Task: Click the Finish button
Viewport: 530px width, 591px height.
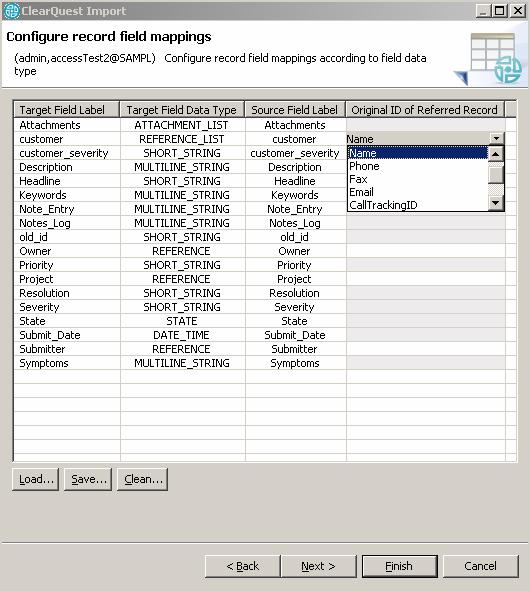Action: (x=400, y=566)
